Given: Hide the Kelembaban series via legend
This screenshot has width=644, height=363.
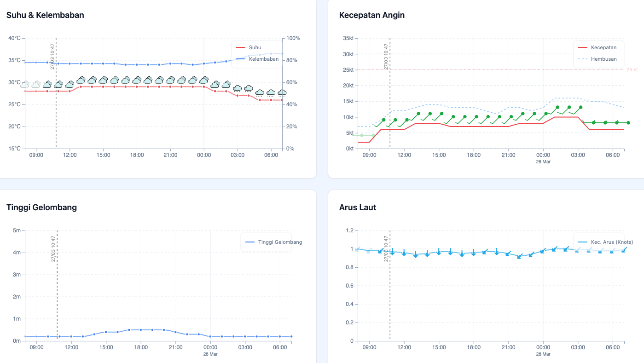Looking at the screenshot, I should [x=263, y=59].
